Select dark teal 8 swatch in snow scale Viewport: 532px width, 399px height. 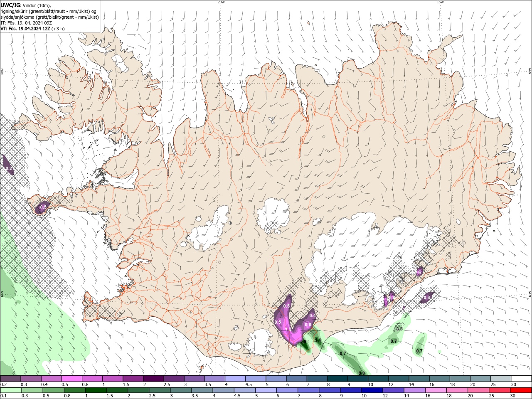[337, 379]
